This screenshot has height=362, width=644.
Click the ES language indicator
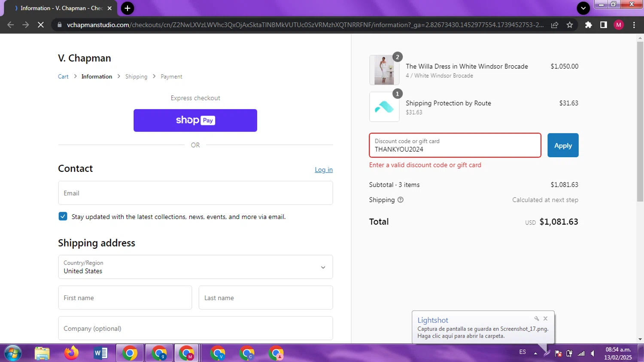pyautogui.click(x=522, y=352)
